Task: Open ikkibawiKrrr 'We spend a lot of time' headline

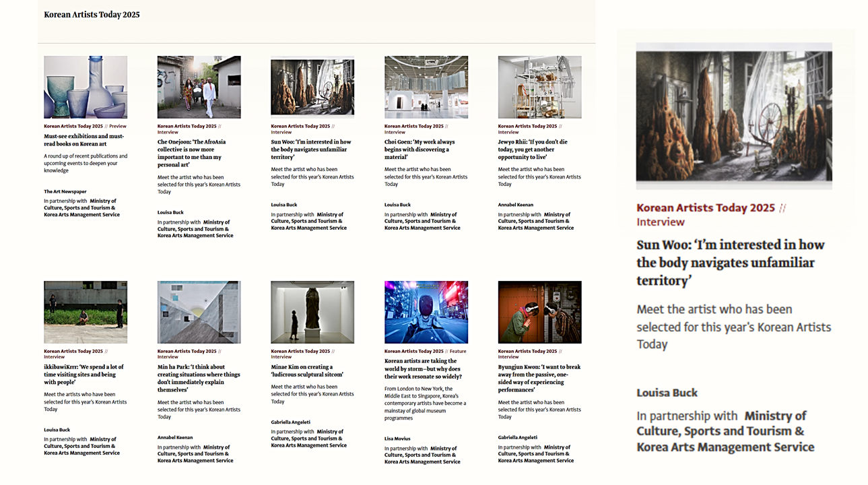Action: pyautogui.click(x=84, y=375)
